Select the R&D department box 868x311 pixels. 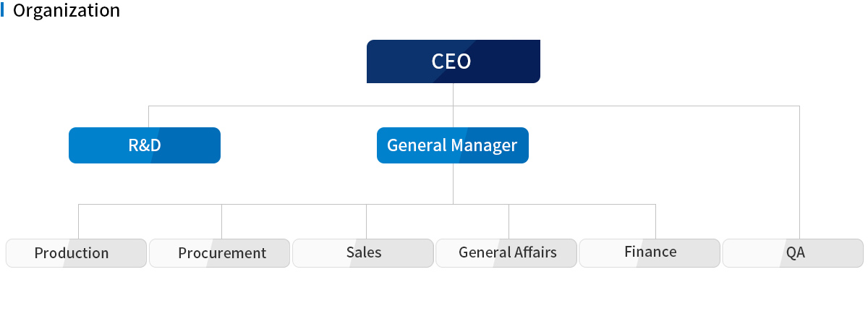145,145
